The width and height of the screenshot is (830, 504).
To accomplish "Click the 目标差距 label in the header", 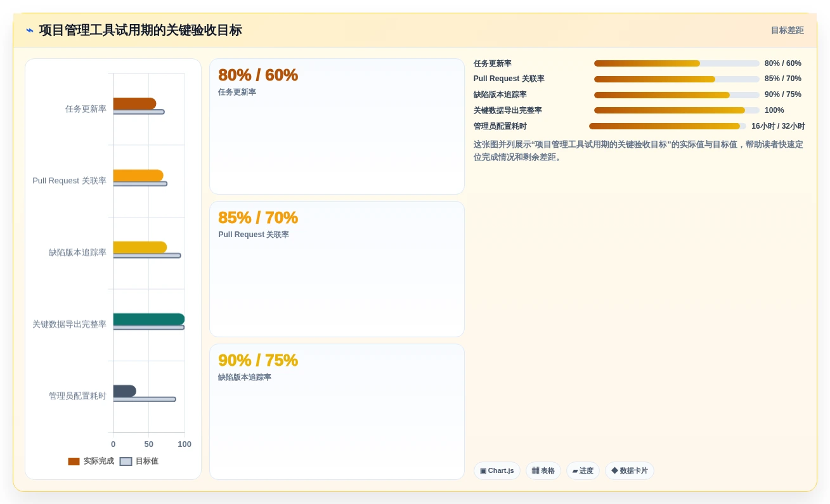I will coord(787,30).
